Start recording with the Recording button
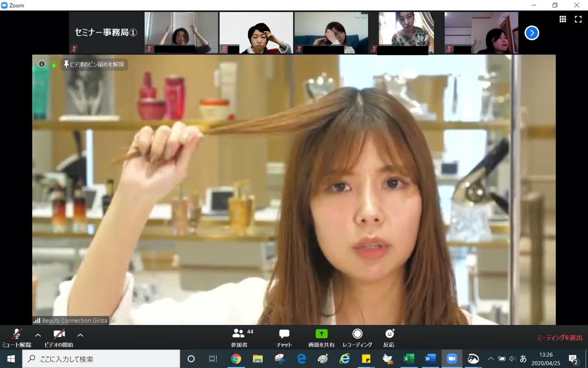 (x=357, y=334)
